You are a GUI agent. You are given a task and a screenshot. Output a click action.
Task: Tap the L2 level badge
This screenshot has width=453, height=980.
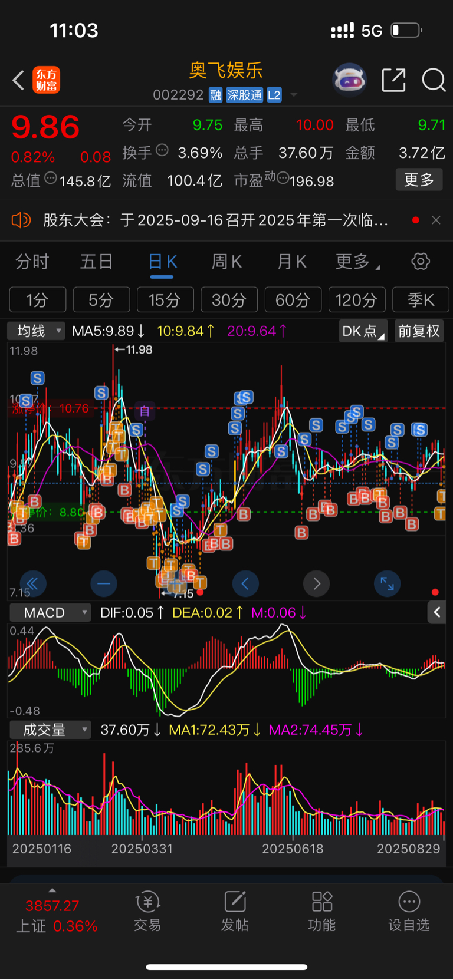[x=274, y=95]
